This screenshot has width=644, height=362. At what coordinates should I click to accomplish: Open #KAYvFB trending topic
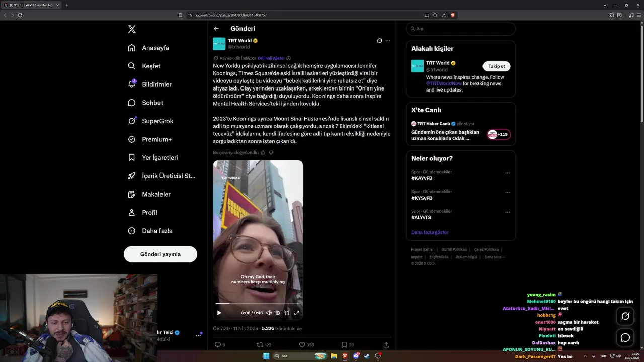point(422,178)
